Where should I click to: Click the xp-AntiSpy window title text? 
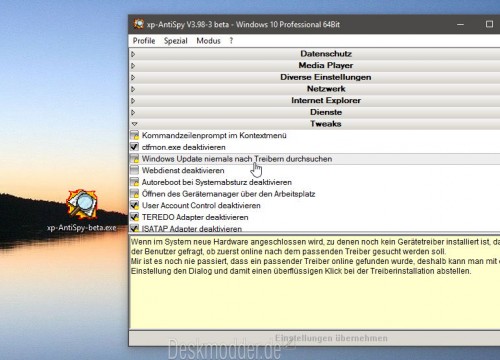click(x=243, y=24)
